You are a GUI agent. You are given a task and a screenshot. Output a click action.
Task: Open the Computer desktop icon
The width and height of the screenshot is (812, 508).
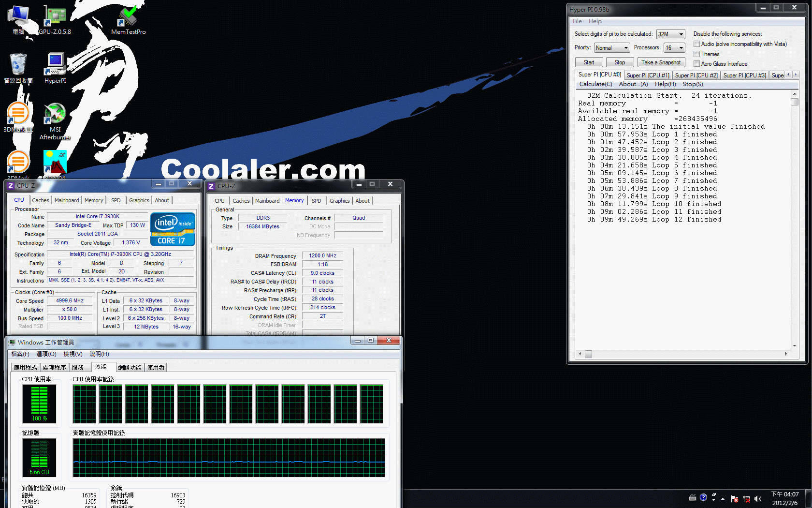(18, 20)
